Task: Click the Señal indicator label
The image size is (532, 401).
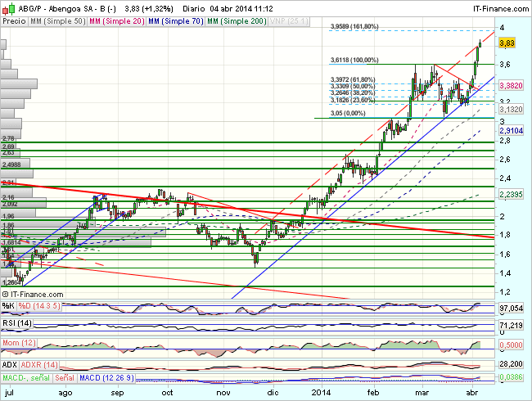Action: (x=65, y=378)
